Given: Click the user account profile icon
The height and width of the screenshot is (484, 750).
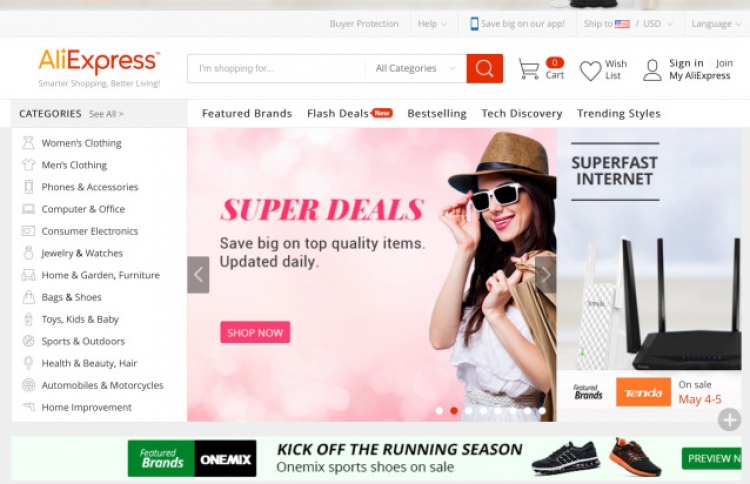Looking at the screenshot, I should 652,70.
